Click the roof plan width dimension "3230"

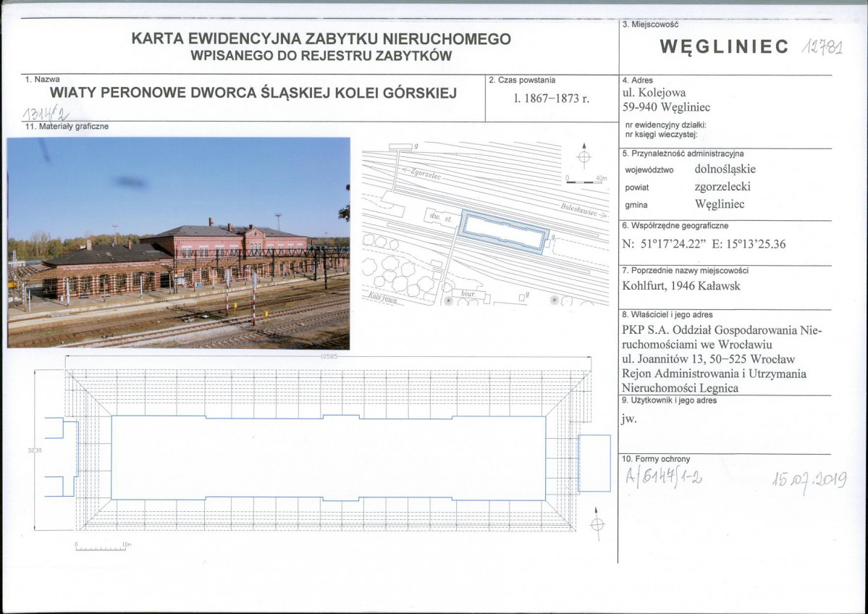pyautogui.click(x=35, y=450)
